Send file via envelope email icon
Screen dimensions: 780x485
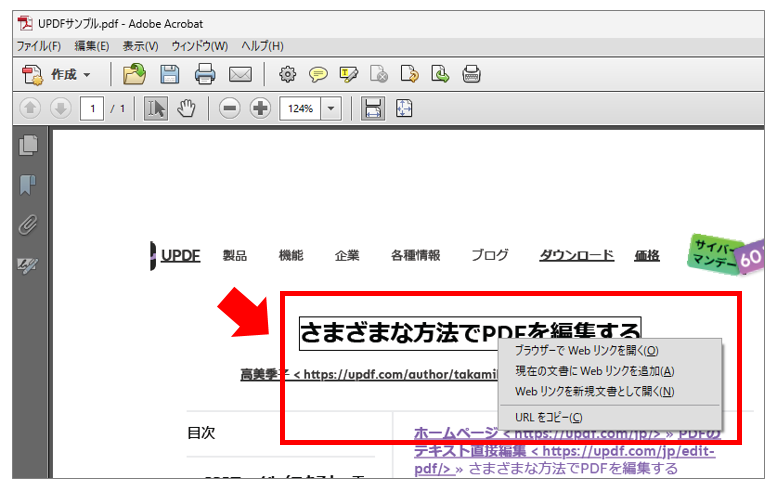pos(240,75)
